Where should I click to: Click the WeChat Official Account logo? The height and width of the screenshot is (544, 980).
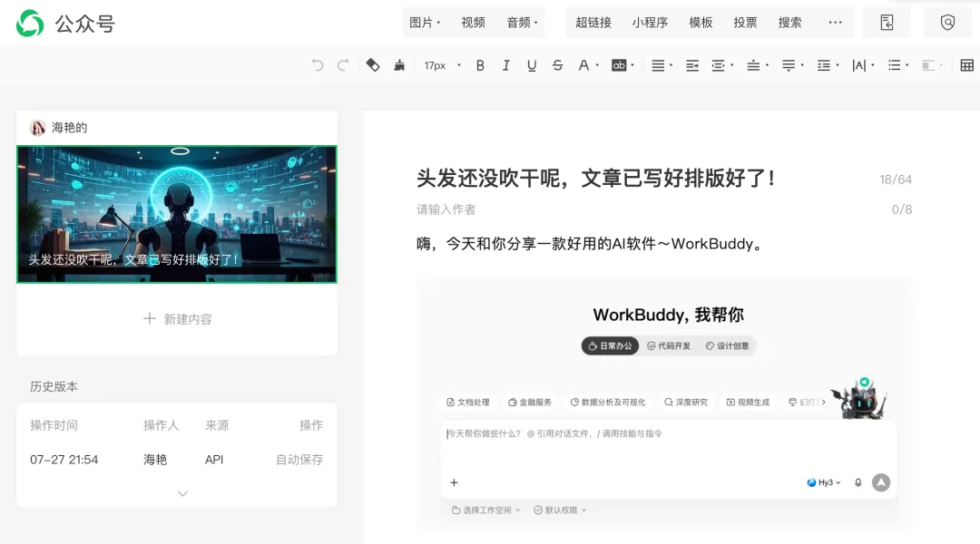click(x=30, y=24)
